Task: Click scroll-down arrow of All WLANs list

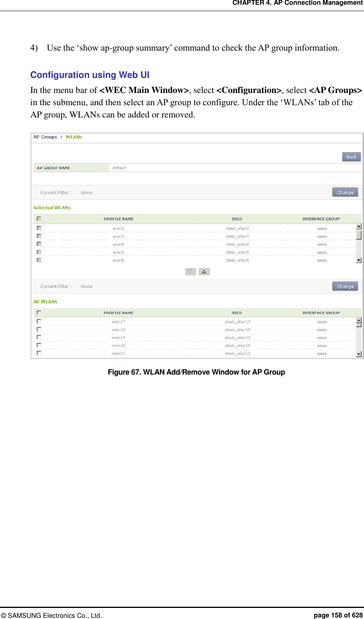Action: (x=359, y=354)
